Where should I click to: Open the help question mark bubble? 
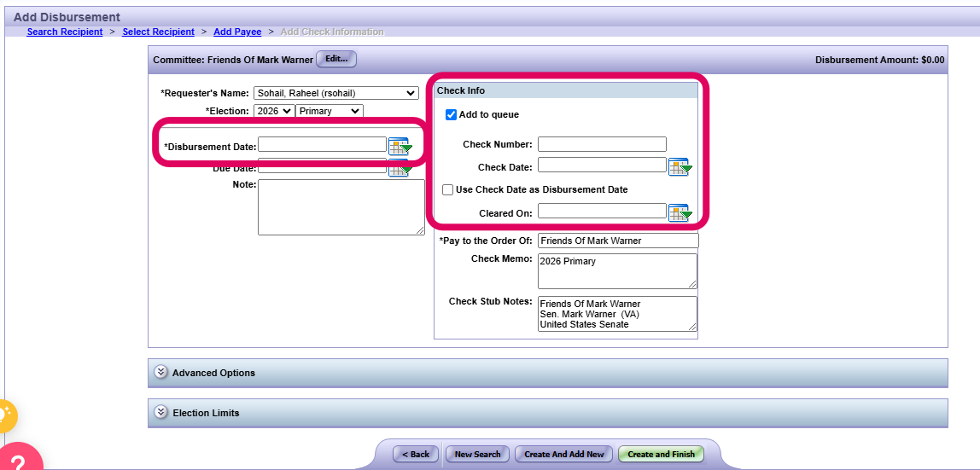click(x=17, y=459)
